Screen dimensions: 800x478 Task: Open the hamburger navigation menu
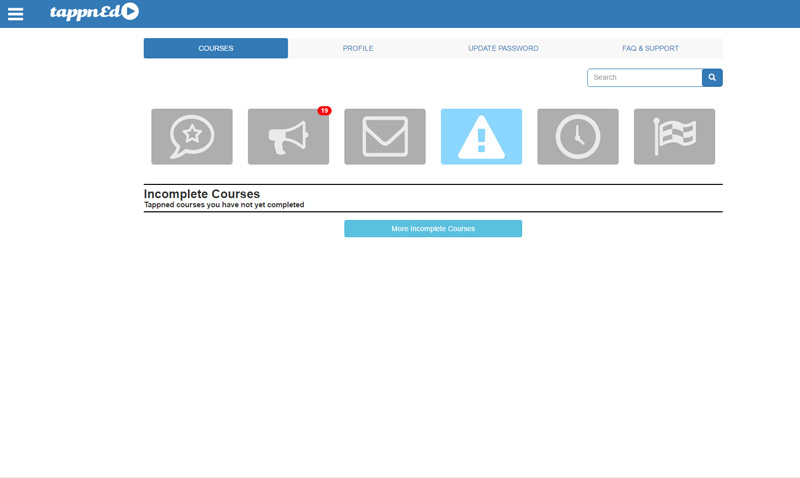[15, 14]
